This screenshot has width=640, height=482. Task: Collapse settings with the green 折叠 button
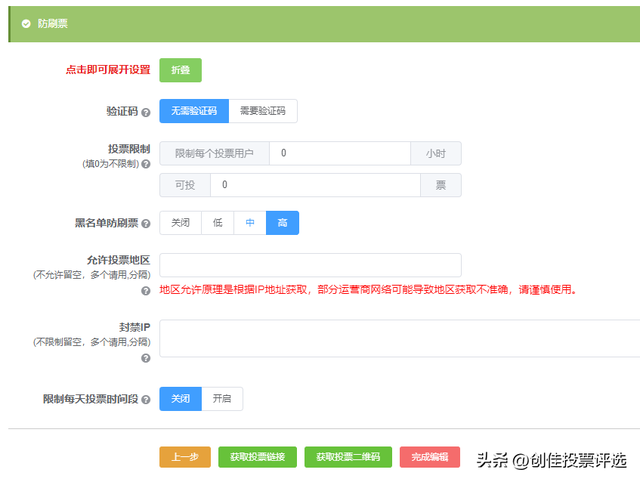(x=181, y=70)
